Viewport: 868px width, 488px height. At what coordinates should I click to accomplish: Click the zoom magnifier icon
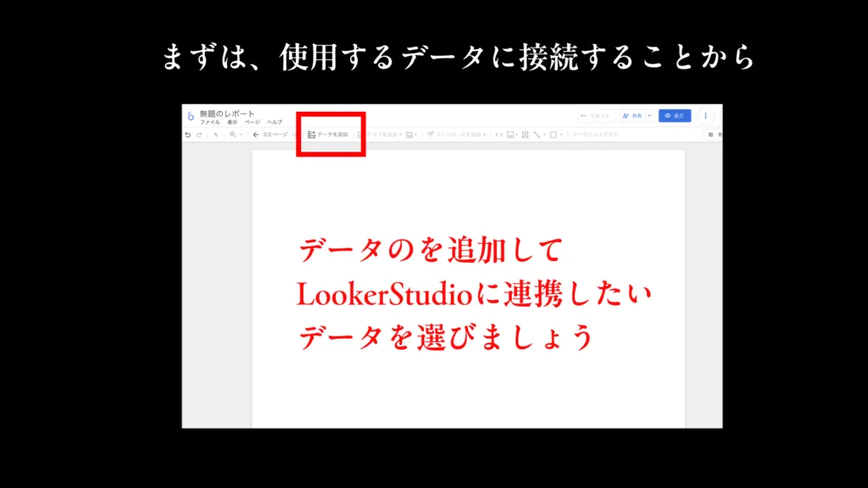click(233, 135)
